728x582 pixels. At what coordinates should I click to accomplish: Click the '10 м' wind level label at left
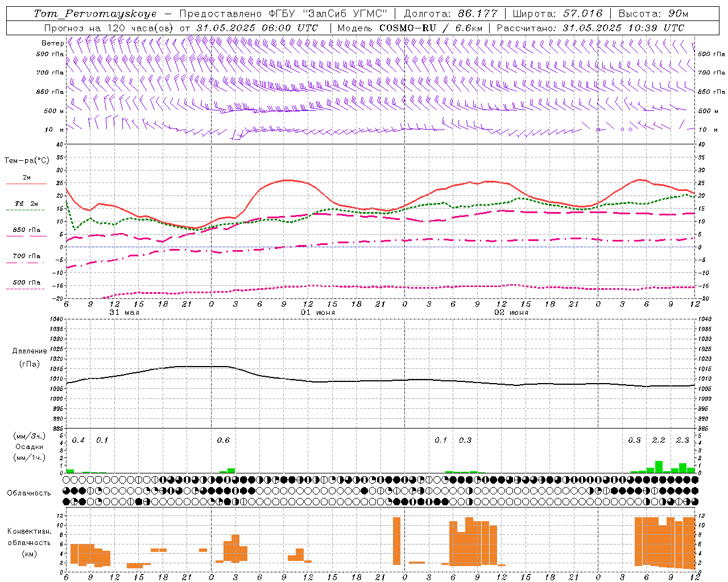(54, 130)
